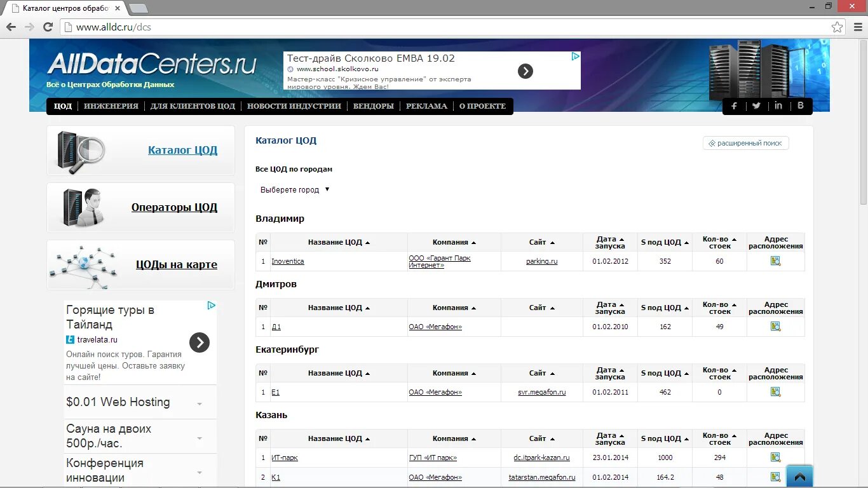Open the НОВОСТИ ИНДУСТРИИ menu item
868x488 pixels.
click(x=294, y=106)
